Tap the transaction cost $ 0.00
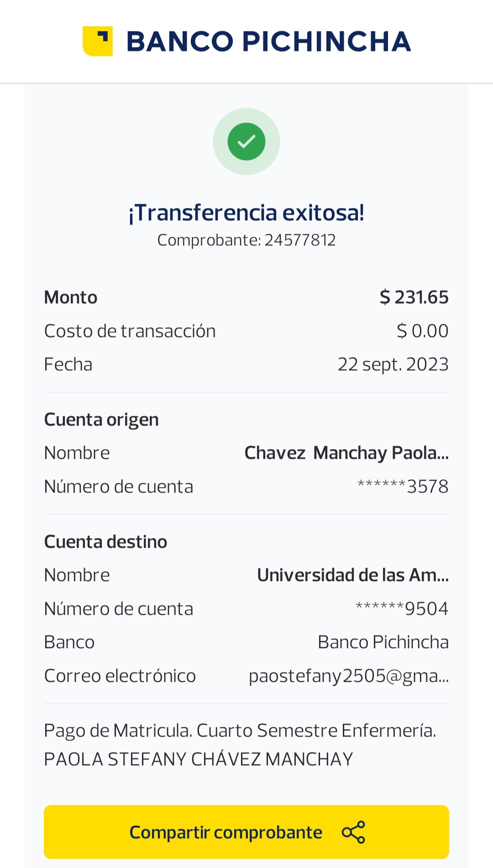 422,331
